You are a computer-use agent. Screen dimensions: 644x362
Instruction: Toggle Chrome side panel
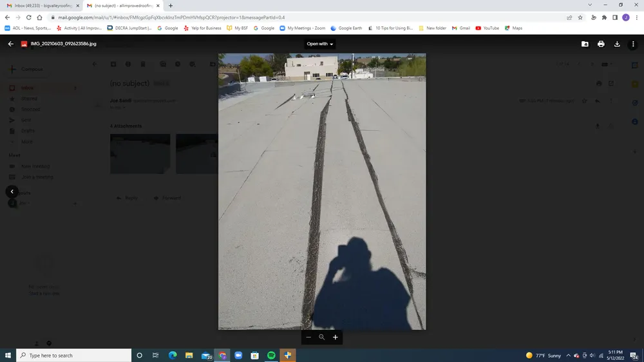pos(615,17)
